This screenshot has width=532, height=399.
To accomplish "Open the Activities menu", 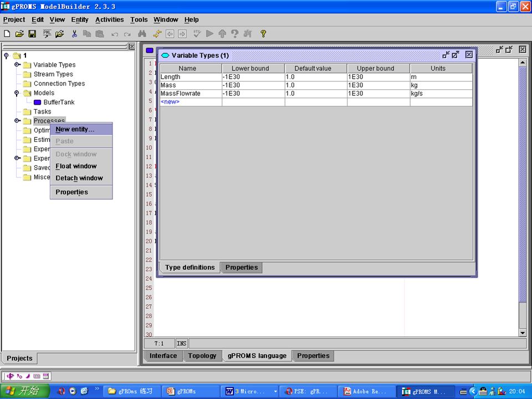I will pyautogui.click(x=109, y=20).
